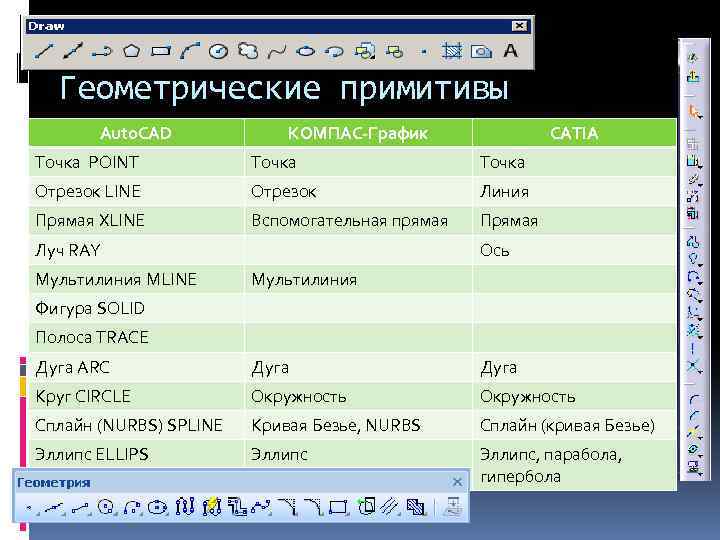Image resolution: width=720 pixels, height=540 pixels.
Task: Select the Bezier curve tool in Геометрия toolbar
Action: [x=261, y=506]
